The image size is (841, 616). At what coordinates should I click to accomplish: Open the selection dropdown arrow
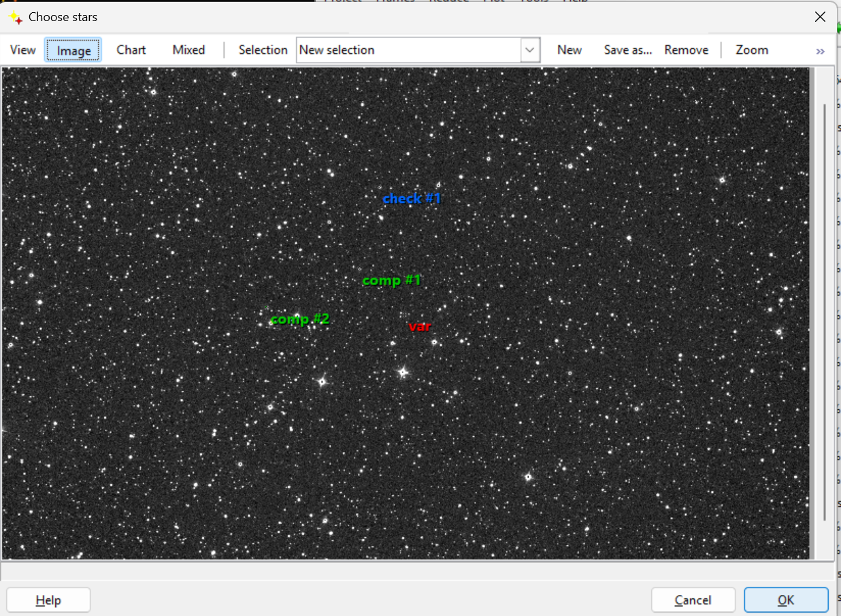tap(530, 50)
